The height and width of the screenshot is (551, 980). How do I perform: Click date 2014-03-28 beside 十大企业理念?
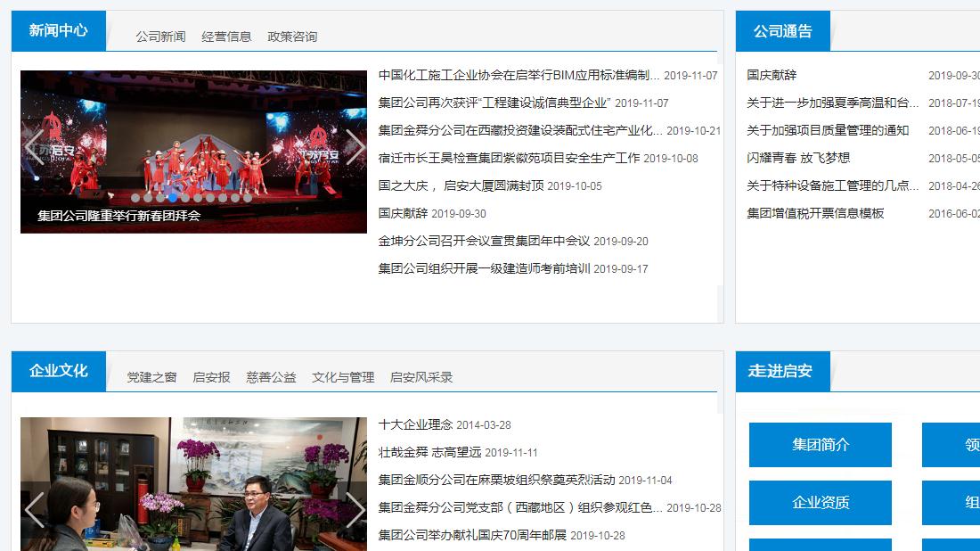coord(484,425)
